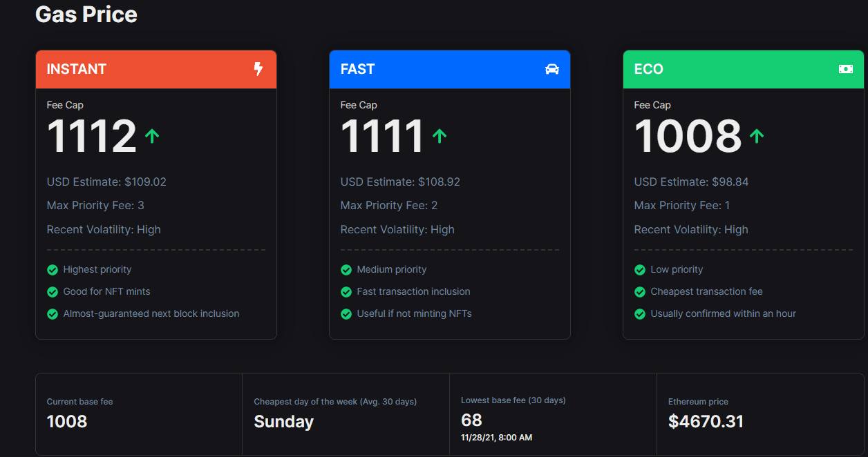
Task: Click the Gas Price heading
Action: tap(86, 14)
